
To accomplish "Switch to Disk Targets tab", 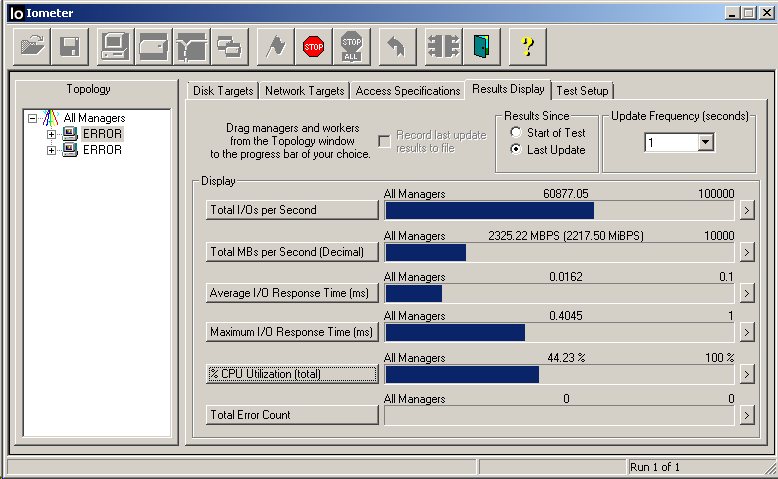I will click(223, 91).
